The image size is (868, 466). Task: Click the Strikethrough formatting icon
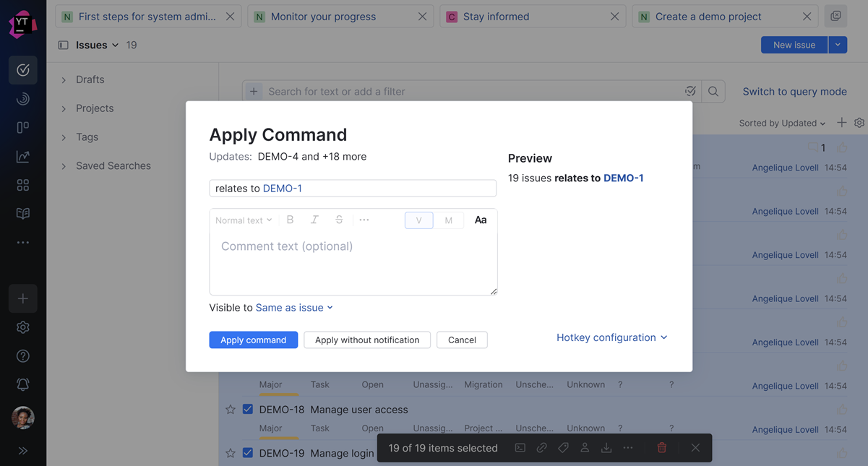(339, 220)
